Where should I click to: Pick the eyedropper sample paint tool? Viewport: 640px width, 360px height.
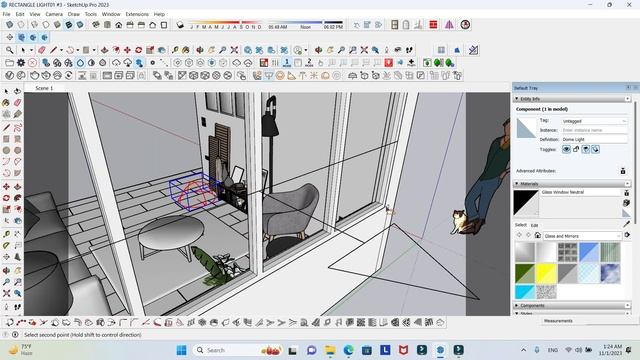coord(627,224)
